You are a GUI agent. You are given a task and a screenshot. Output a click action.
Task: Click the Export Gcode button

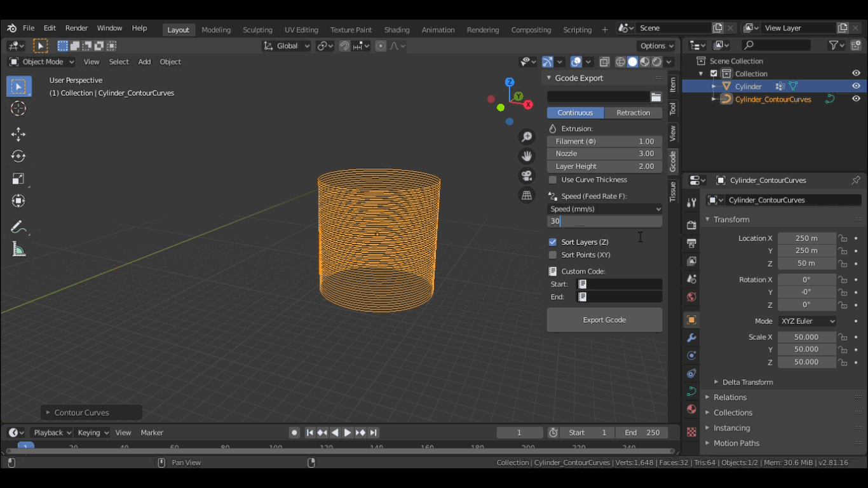click(x=604, y=320)
